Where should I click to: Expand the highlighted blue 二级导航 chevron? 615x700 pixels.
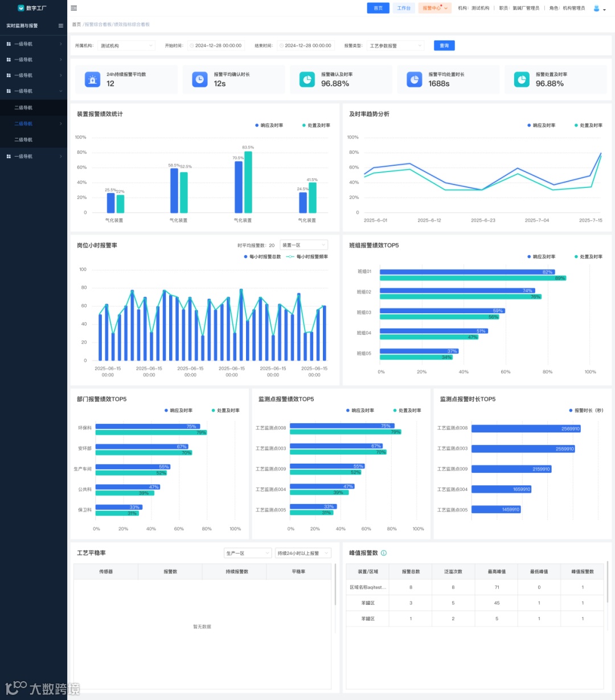61,124
